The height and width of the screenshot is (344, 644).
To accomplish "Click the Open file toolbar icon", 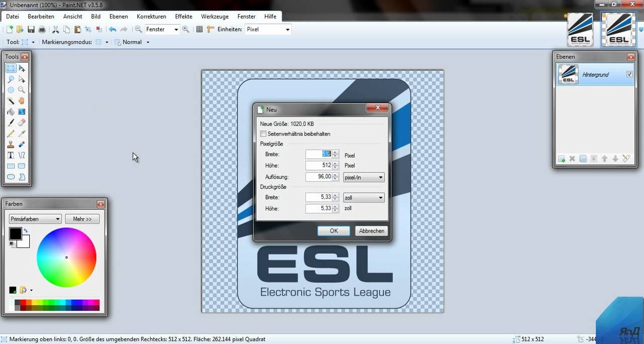I will point(20,29).
